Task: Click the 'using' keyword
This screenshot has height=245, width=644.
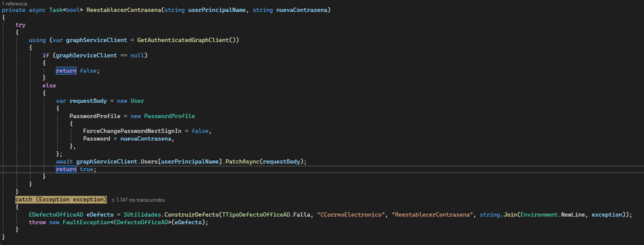Action: 37,40
